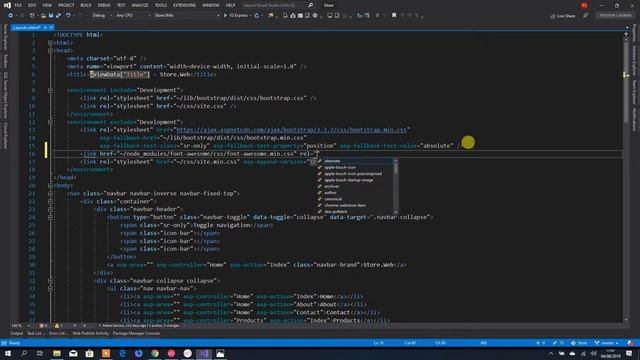The height and width of the screenshot is (360, 640).
Task: Collapse the navbar-collapse div at line 32
Action: (x=50, y=281)
